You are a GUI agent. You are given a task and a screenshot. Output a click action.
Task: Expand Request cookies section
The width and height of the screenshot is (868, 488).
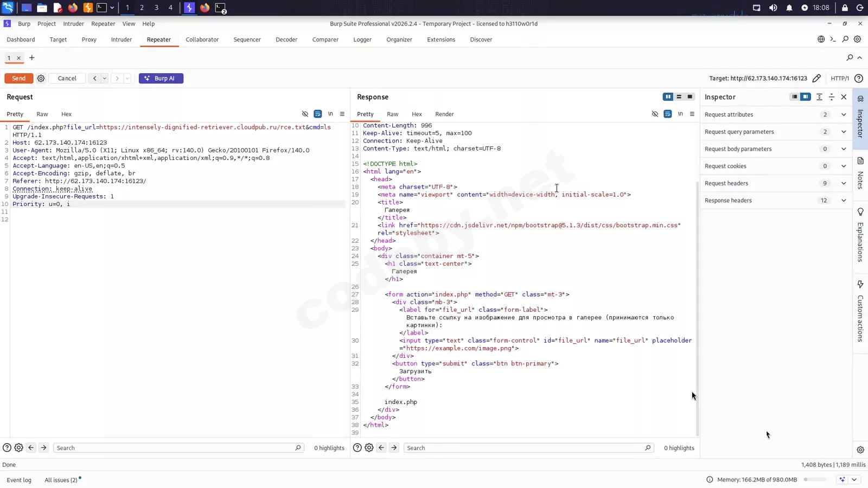point(844,166)
